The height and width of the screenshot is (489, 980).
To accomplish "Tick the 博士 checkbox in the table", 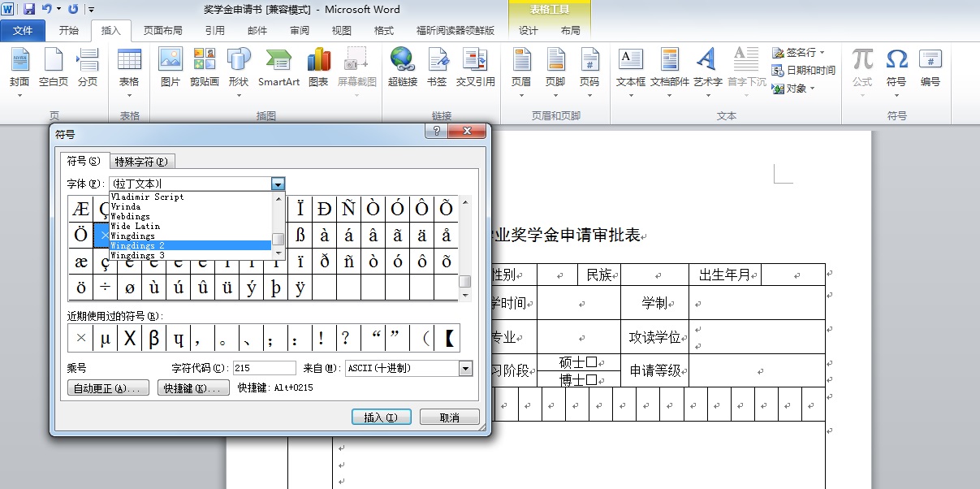I will click(x=592, y=379).
